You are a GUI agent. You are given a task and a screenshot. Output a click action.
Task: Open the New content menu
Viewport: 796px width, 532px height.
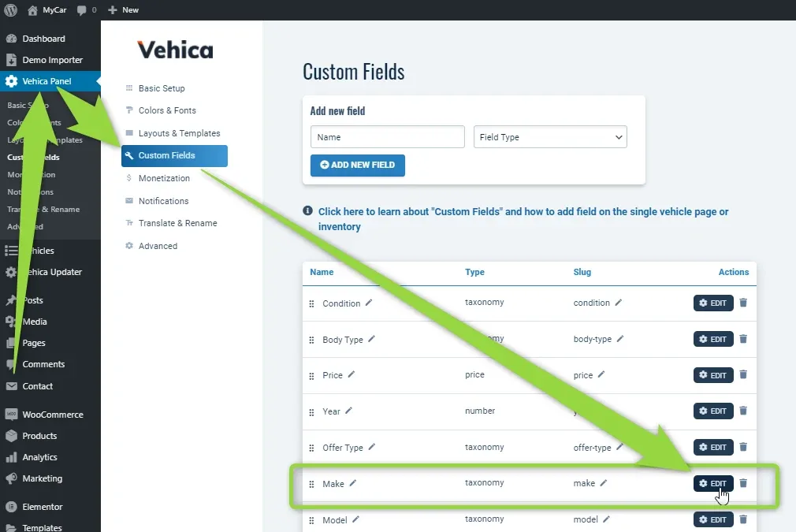coord(124,9)
